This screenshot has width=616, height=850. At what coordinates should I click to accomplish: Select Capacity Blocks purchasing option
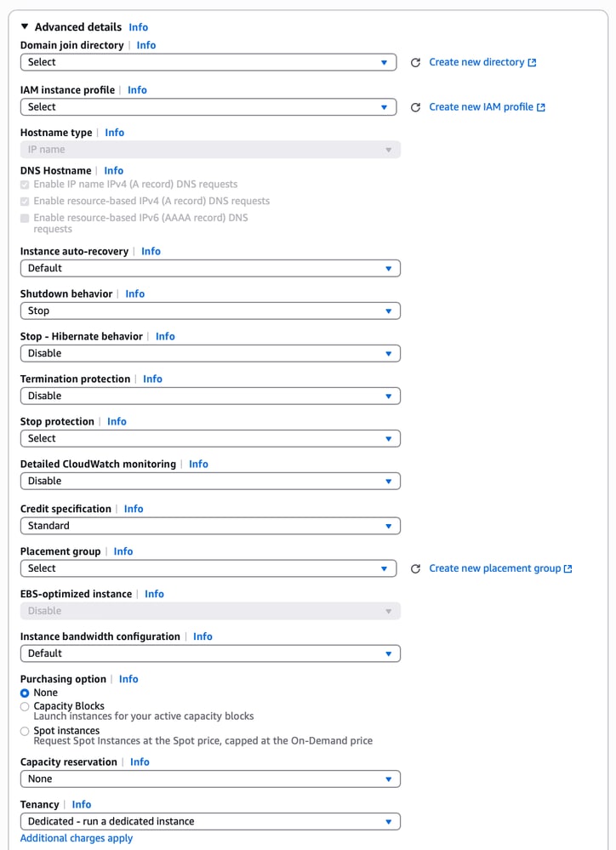coord(25,706)
